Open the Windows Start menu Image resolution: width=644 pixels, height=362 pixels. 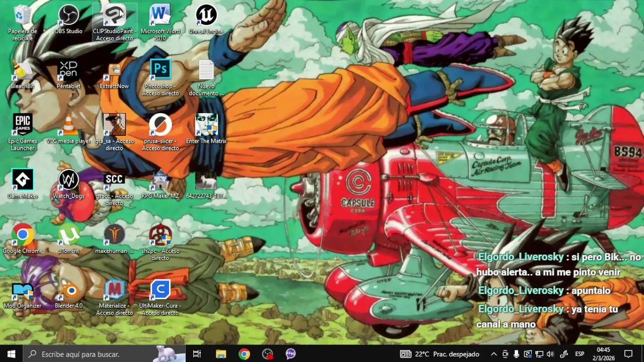point(12,354)
